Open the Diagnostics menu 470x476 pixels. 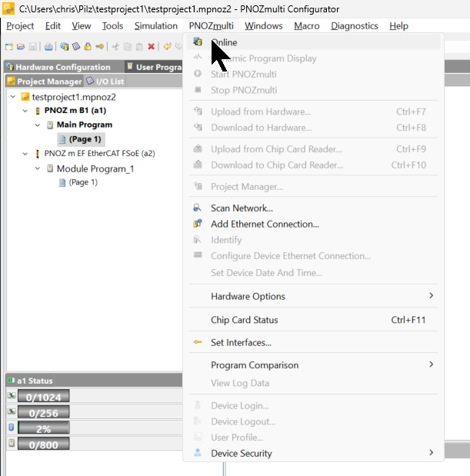pyautogui.click(x=355, y=26)
